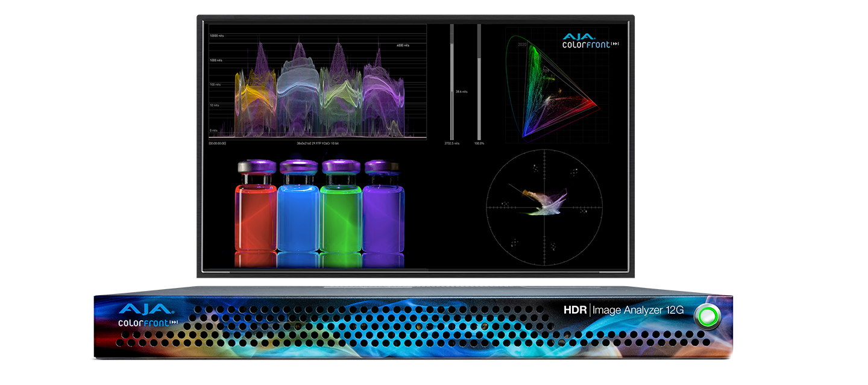Click the AJA Colorfront logo on the monitor screen

tap(591, 40)
